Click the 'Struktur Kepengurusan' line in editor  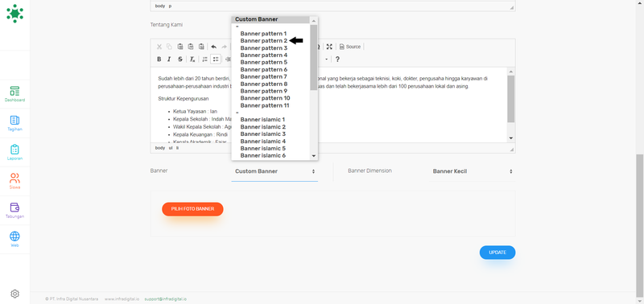click(184, 99)
